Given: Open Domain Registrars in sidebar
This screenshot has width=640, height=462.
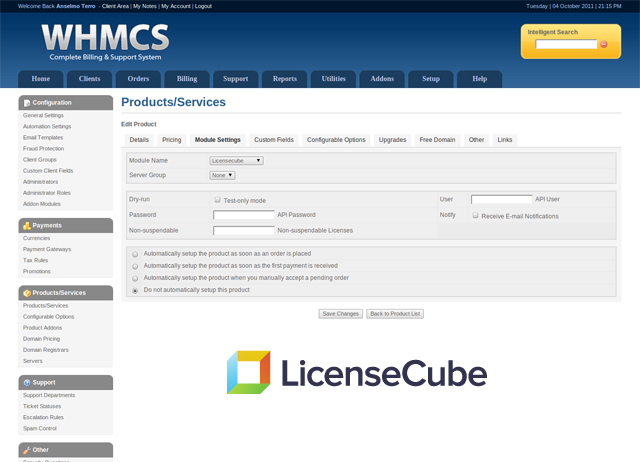Looking at the screenshot, I should (x=46, y=350).
